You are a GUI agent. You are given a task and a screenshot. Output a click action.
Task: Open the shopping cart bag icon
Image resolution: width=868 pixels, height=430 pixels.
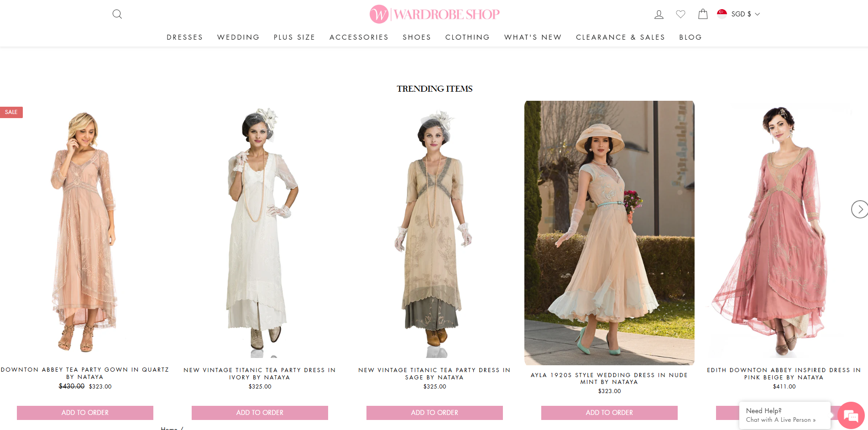point(702,14)
